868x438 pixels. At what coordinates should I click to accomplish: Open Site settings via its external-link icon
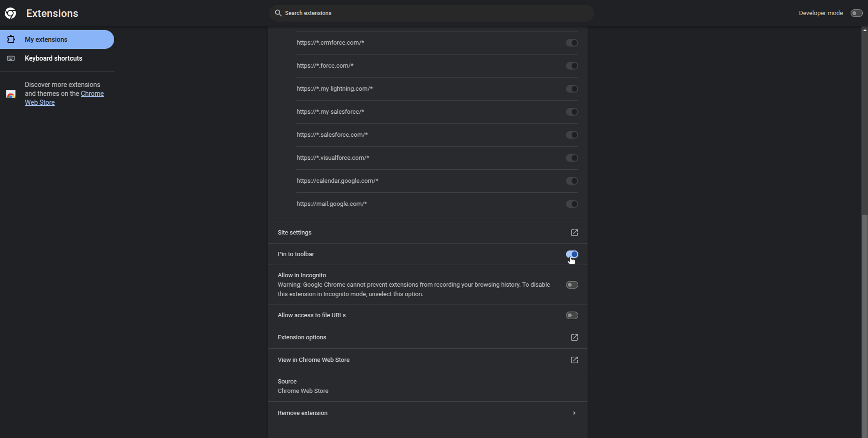pos(574,233)
